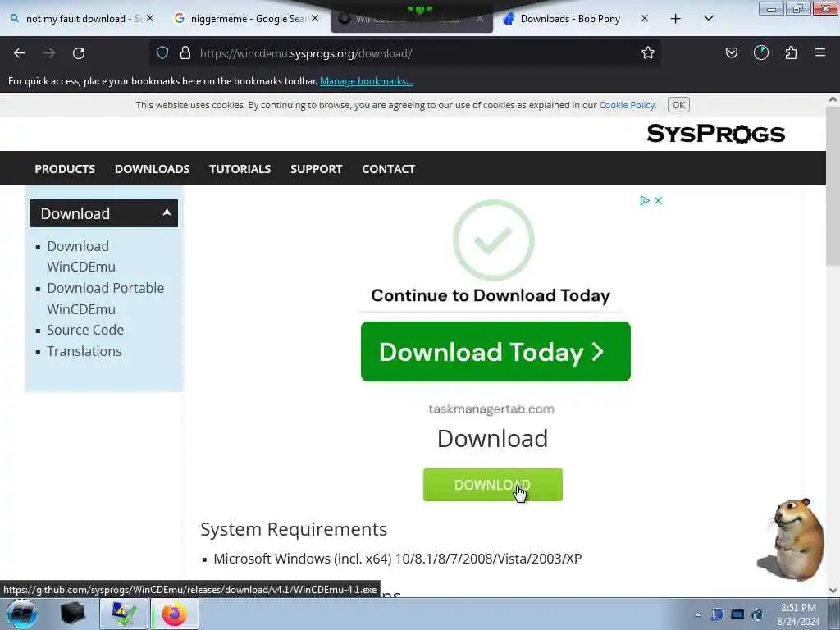Open the 'Download WinCDEmu' sidebar link
Screen dimensions: 840x630
click(81, 256)
